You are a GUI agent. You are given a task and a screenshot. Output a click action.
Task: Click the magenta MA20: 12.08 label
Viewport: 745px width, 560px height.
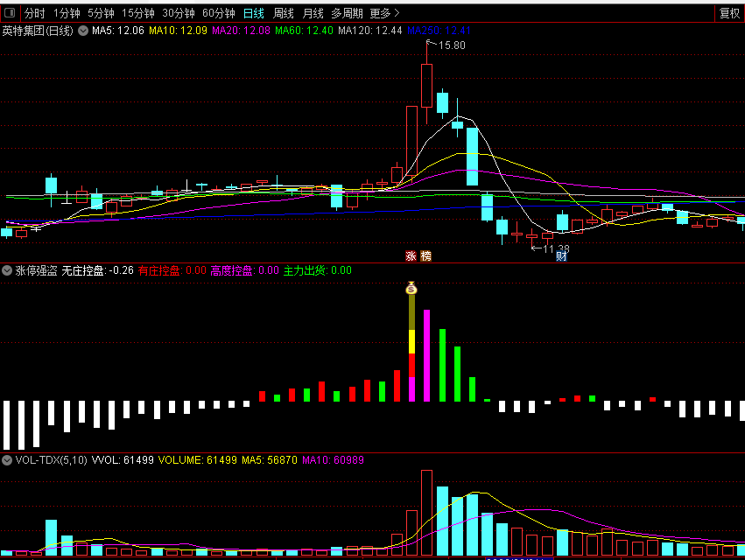(x=241, y=31)
